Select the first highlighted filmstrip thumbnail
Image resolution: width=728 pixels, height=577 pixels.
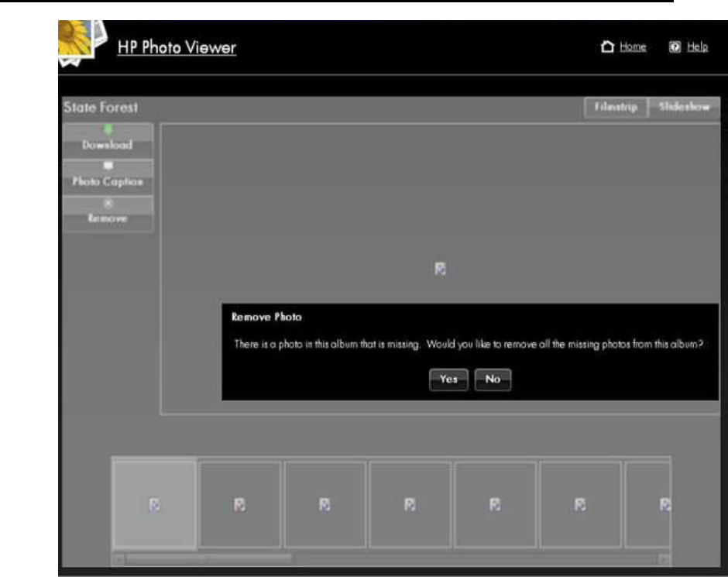pos(155,505)
